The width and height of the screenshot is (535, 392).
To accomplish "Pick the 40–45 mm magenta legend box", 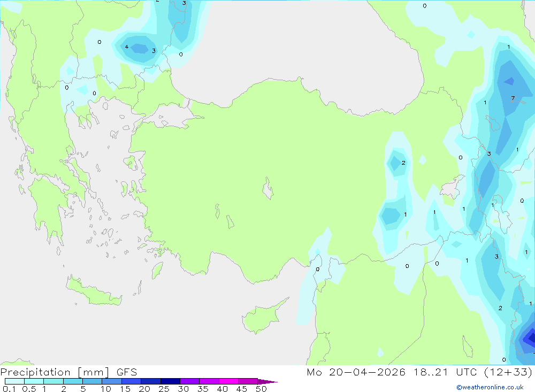I will click(228, 381).
